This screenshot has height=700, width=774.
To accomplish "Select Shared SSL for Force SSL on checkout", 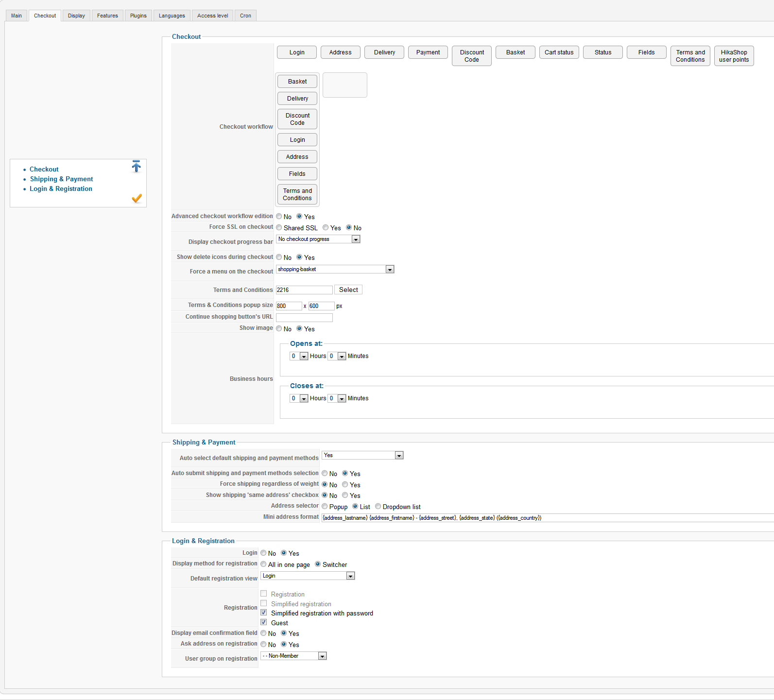I will pyautogui.click(x=279, y=228).
